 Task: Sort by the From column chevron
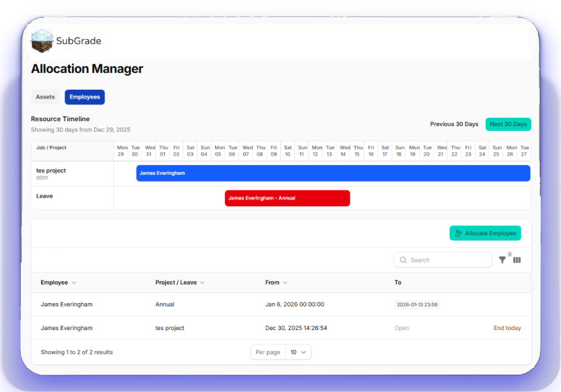tap(285, 283)
